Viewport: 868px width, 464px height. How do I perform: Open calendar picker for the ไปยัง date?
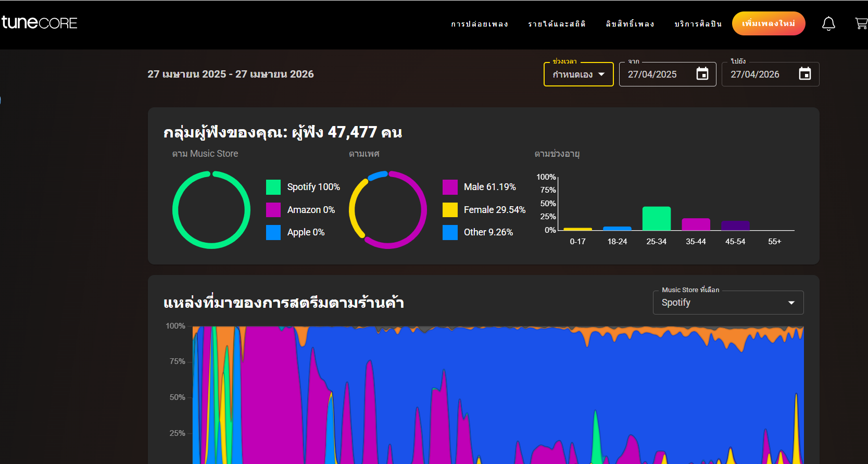point(805,74)
